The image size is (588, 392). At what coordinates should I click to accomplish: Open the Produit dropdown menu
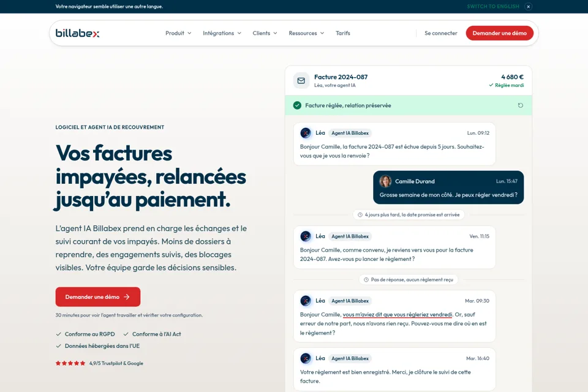pyautogui.click(x=178, y=33)
